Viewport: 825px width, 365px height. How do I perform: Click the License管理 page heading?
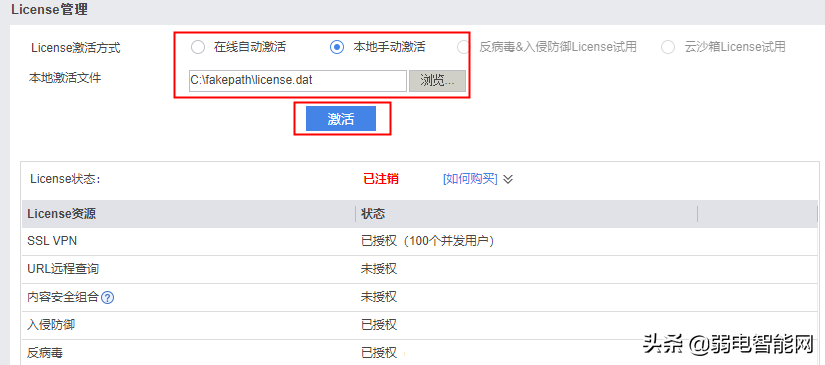[49, 9]
